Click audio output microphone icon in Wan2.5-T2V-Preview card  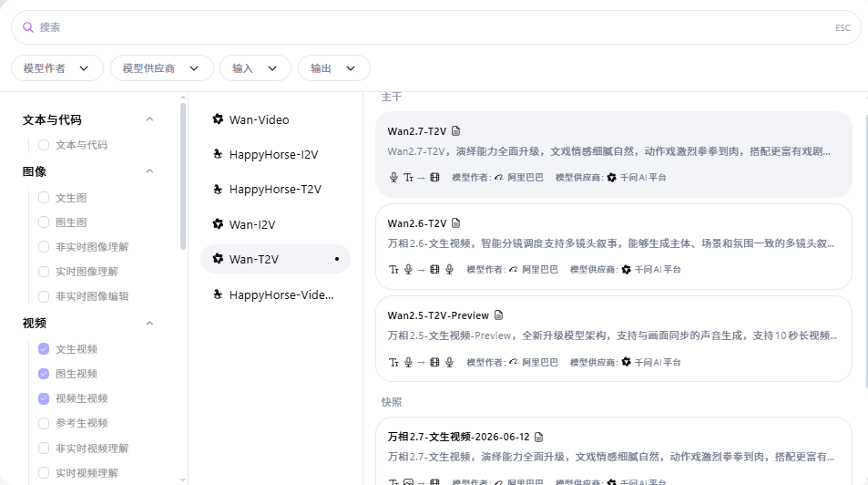pos(449,362)
